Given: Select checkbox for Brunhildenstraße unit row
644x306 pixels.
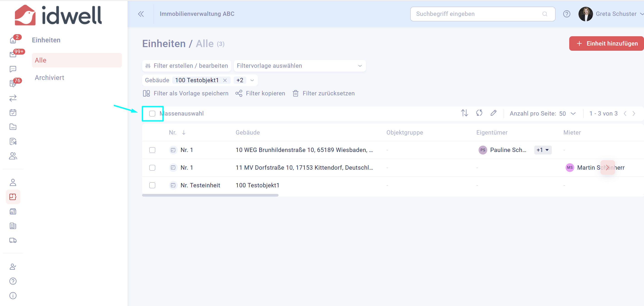Looking at the screenshot, I should tap(152, 150).
